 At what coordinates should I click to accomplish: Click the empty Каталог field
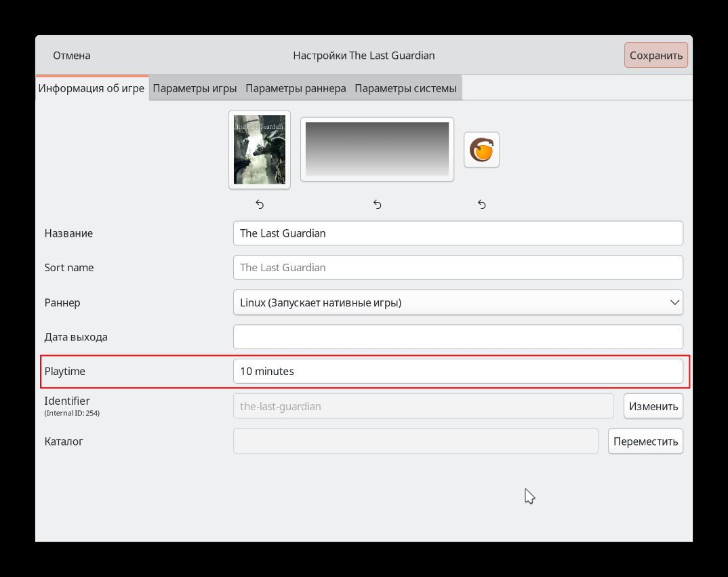click(416, 441)
